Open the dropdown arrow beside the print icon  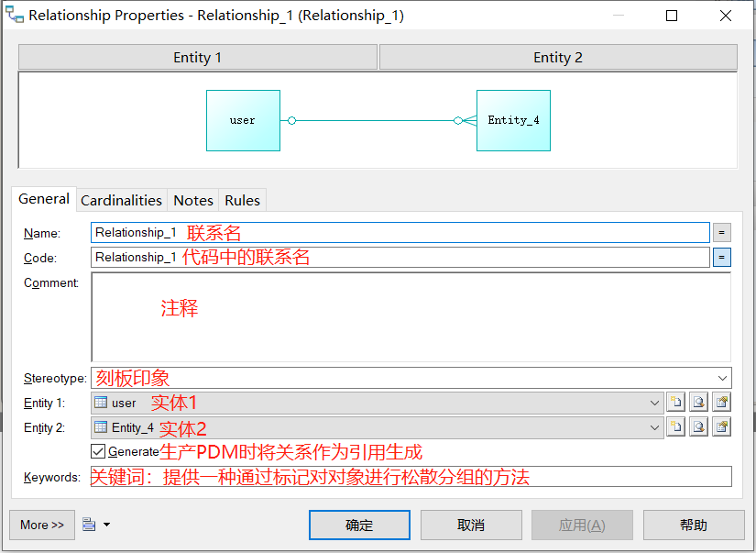coord(105,524)
